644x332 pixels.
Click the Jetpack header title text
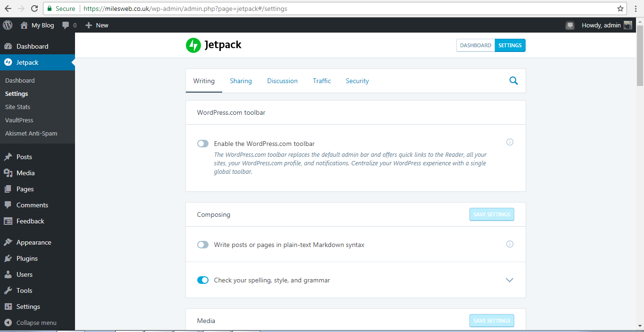[223, 45]
